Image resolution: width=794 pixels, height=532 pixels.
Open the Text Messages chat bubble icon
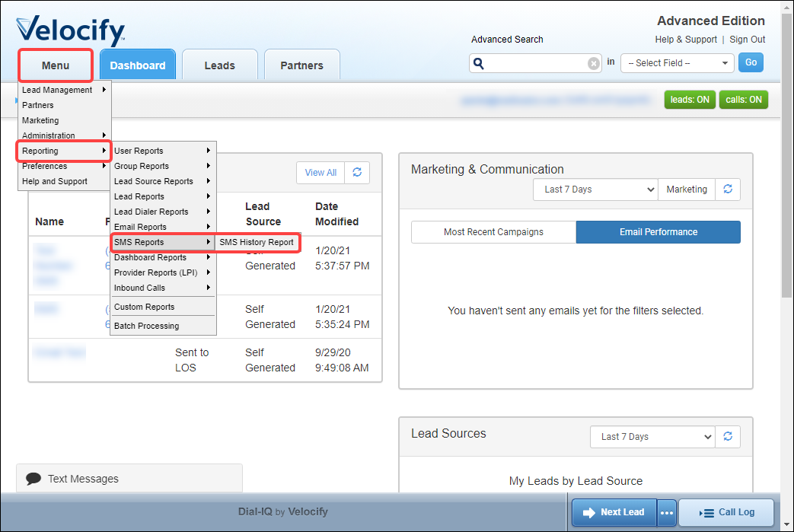[x=33, y=479]
